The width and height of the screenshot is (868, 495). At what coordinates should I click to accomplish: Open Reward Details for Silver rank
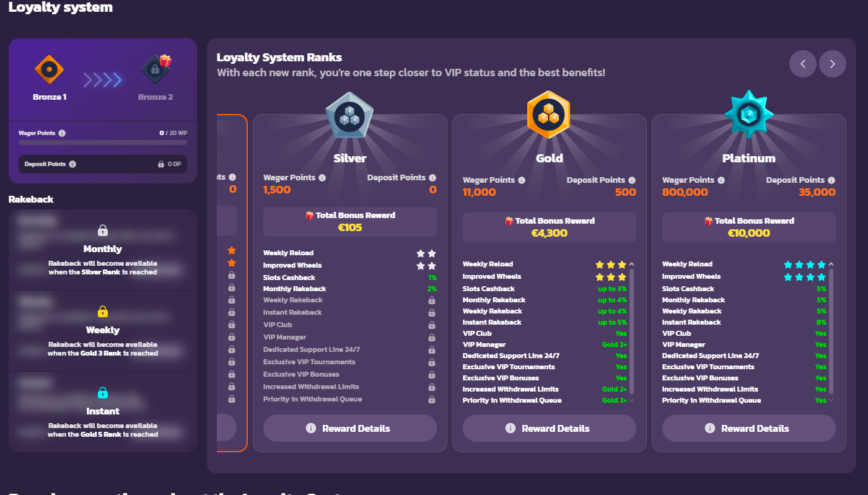coord(349,428)
